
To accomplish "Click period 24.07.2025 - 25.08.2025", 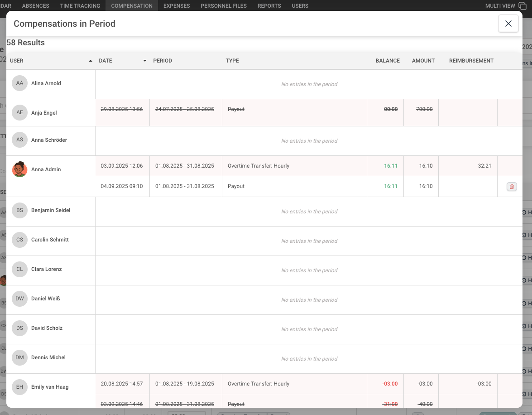I will [x=185, y=109].
